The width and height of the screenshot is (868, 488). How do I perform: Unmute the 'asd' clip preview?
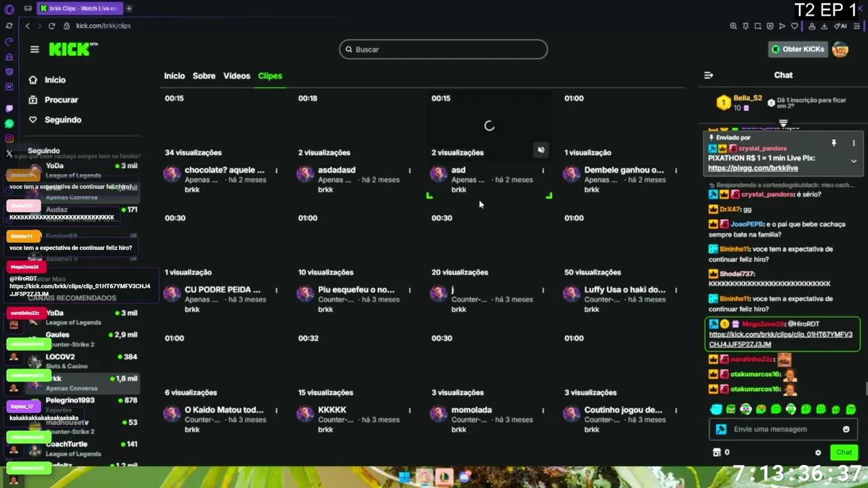pos(540,150)
